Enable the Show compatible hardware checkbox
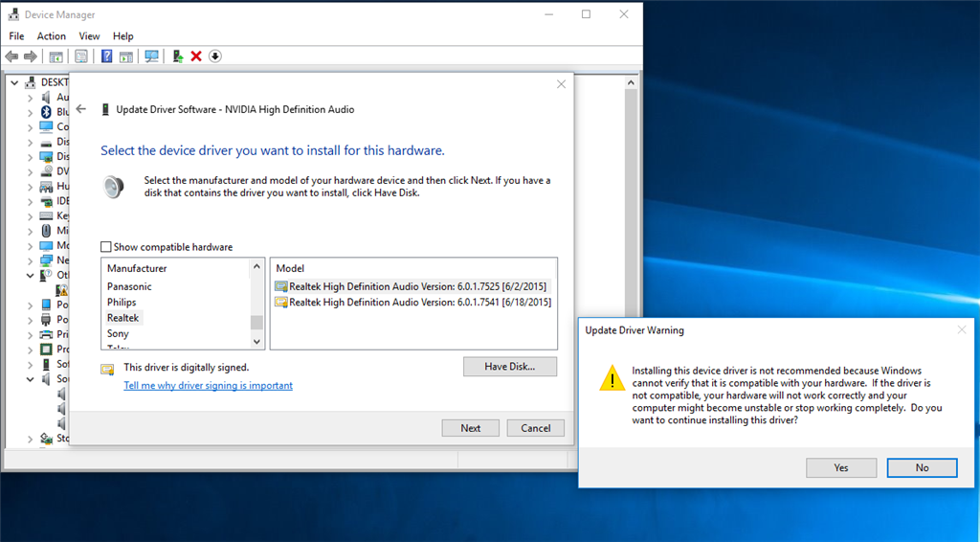This screenshot has width=980, height=542. tap(106, 247)
